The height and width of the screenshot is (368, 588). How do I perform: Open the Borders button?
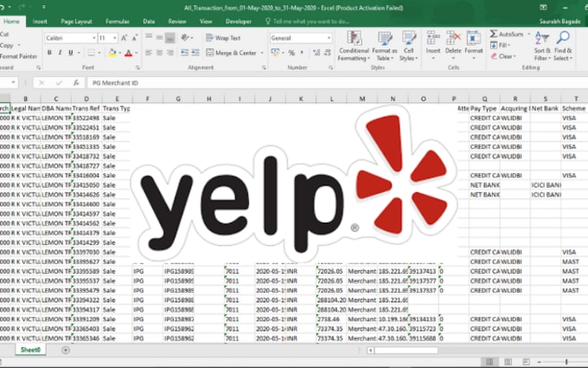[91, 53]
